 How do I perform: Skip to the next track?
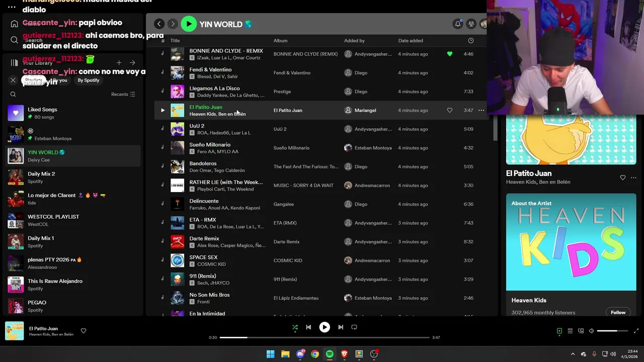pos(341,327)
